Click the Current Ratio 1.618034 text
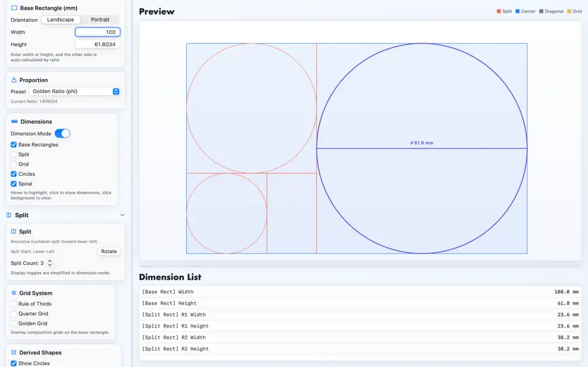This screenshot has width=588, height=367. pos(34,101)
